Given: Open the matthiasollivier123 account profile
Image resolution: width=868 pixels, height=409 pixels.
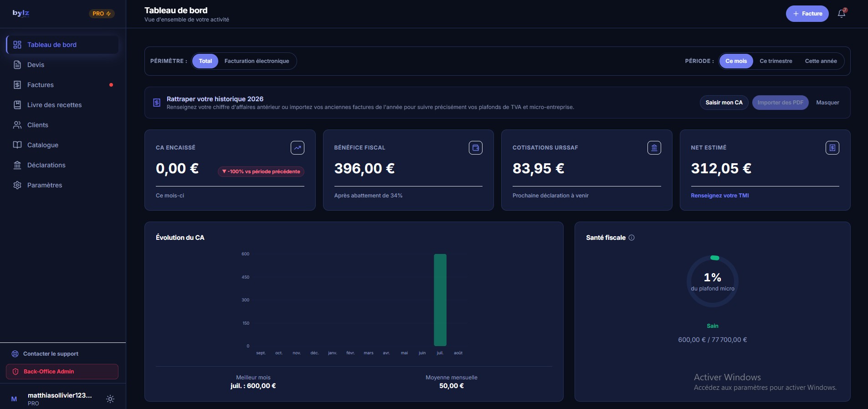Looking at the screenshot, I should (x=60, y=399).
